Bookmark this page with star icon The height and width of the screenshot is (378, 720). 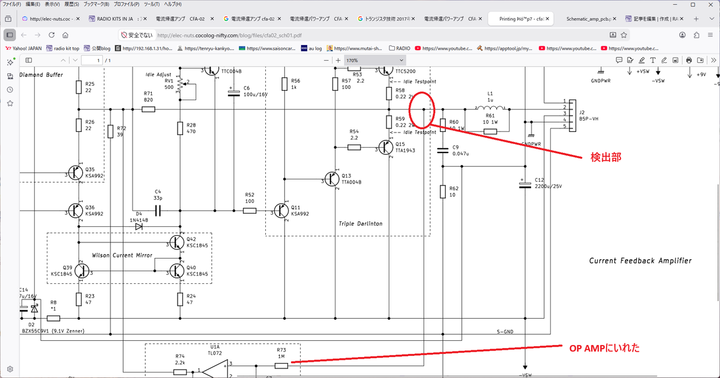[624, 35]
